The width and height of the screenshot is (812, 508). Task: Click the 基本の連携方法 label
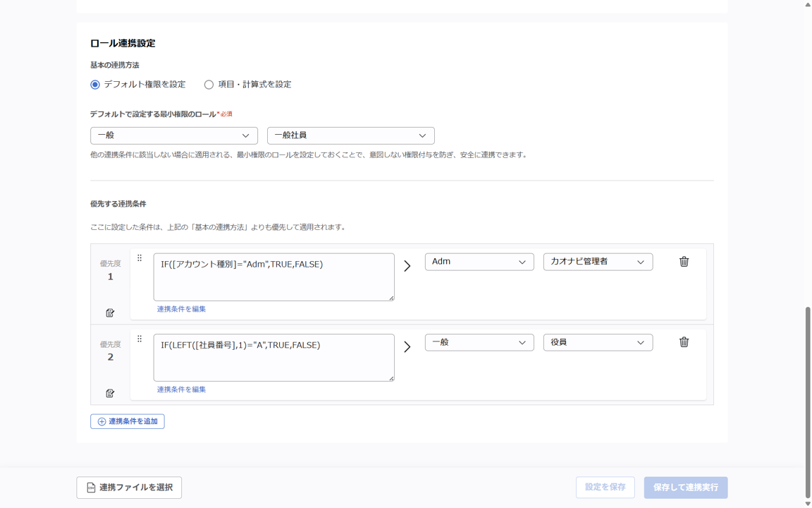114,65
